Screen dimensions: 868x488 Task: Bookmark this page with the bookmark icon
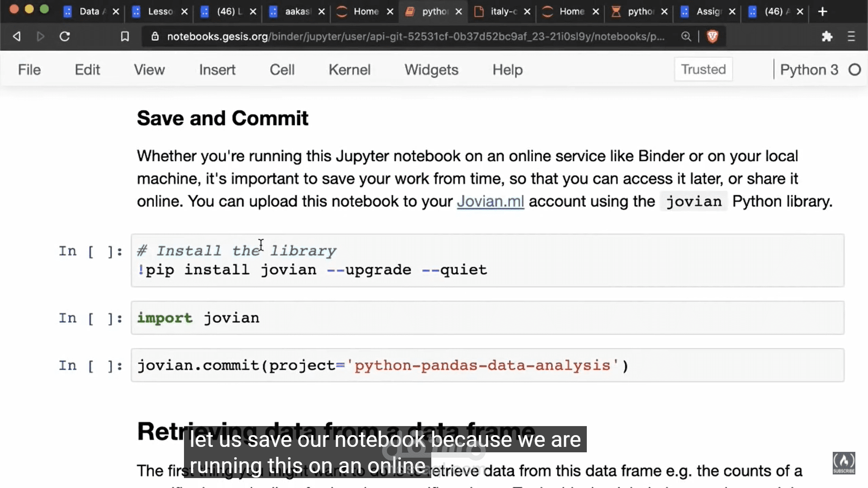point(125,36)
